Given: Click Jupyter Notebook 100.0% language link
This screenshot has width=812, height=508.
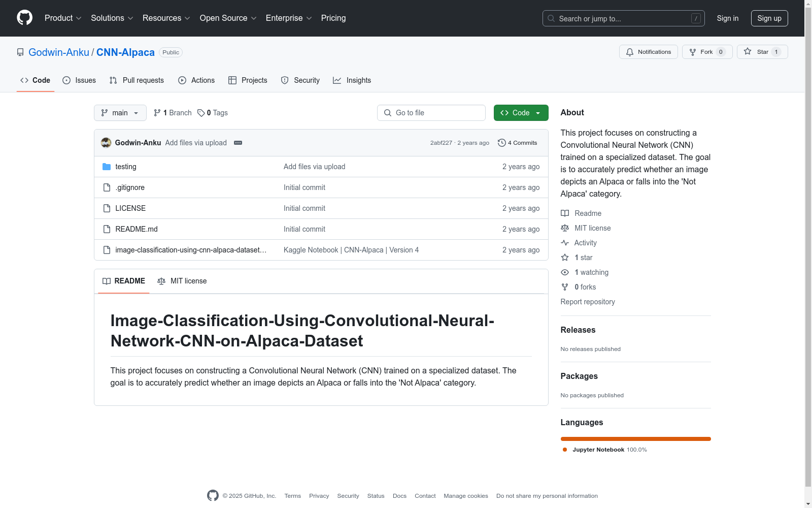Looking at the screenshot, I should [604, 450].
